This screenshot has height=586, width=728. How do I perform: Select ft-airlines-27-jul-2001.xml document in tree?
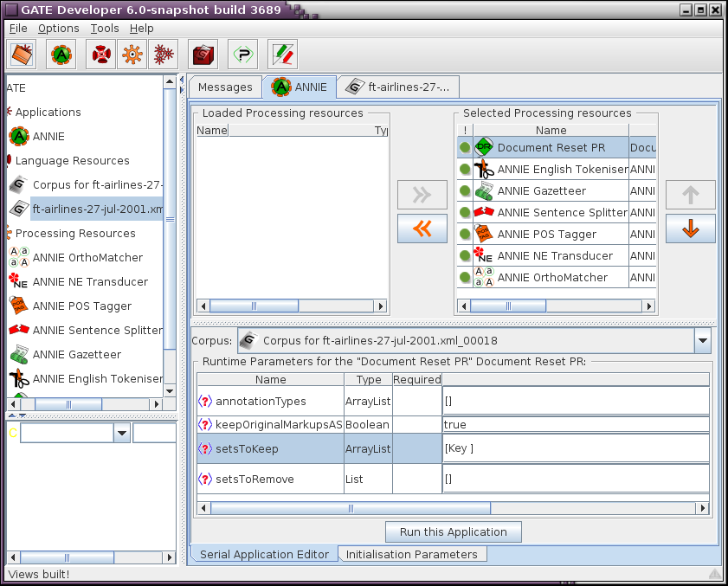[87, 209]
